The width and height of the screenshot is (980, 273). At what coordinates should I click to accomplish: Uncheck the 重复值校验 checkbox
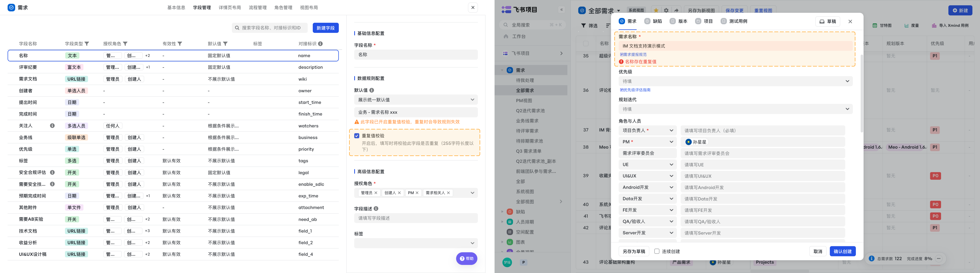click(x=357, y=136)
